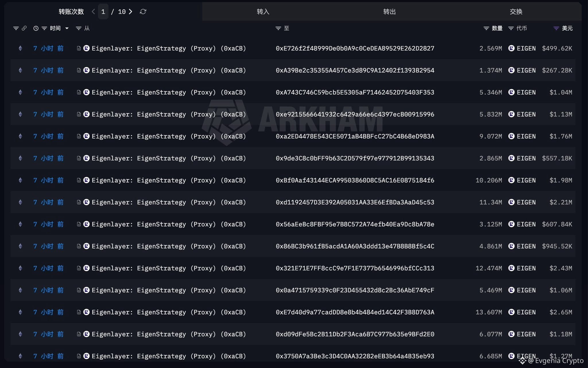Click the amount 2.569M
Image resolution: width=588 pixels, height=368 pixels.
point(491,48)
